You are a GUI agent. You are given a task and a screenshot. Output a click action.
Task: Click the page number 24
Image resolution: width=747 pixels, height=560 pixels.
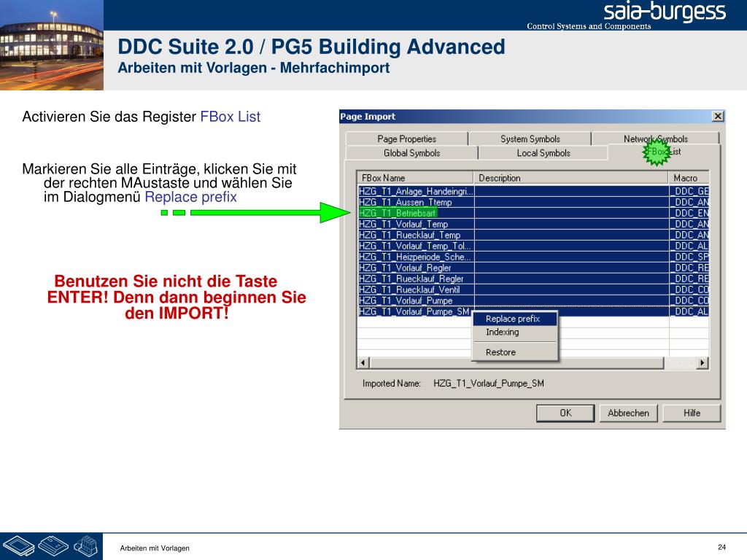click(x=721, y=547)
